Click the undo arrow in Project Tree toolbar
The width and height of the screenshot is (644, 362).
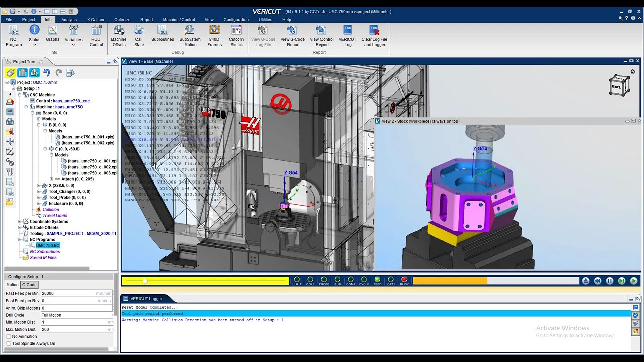pyautogui.click(x=47, y=73)
